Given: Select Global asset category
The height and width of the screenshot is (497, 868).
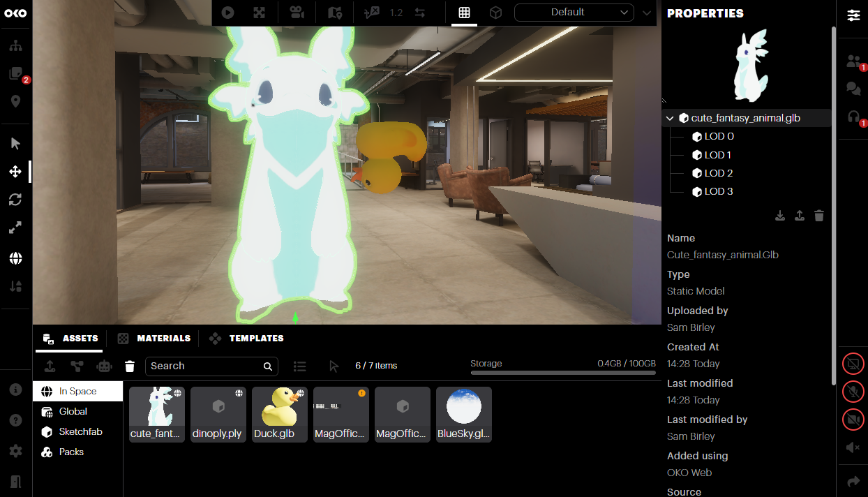Looking at the screenshot, I should (78, 412).
